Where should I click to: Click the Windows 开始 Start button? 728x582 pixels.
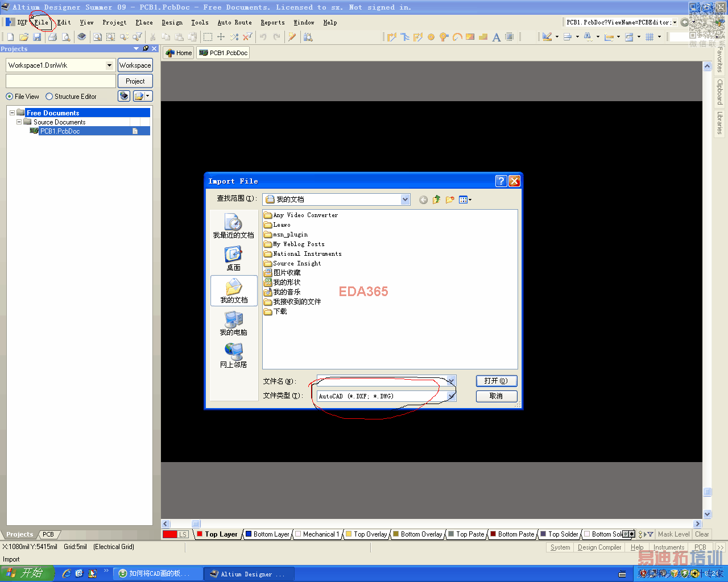click(x=27, y=573)
